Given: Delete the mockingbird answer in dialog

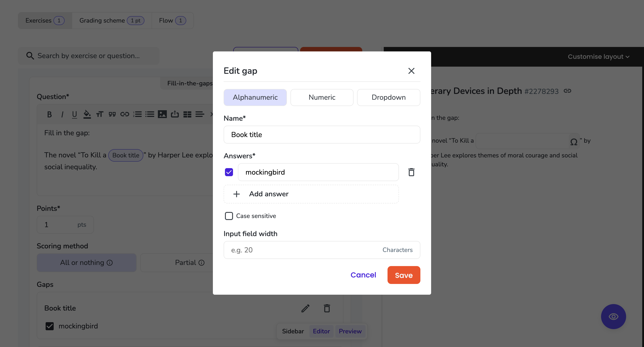Looking at the screenshot, I should click(x=411, y=172).
